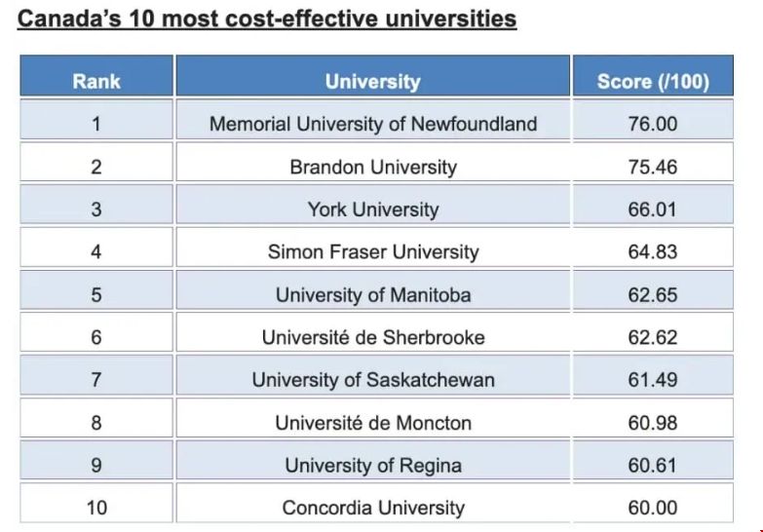Click the Université de Sherbrooke cell
Image resolution: width=763 pixels, height=532 pixels.
click(373, 337)
